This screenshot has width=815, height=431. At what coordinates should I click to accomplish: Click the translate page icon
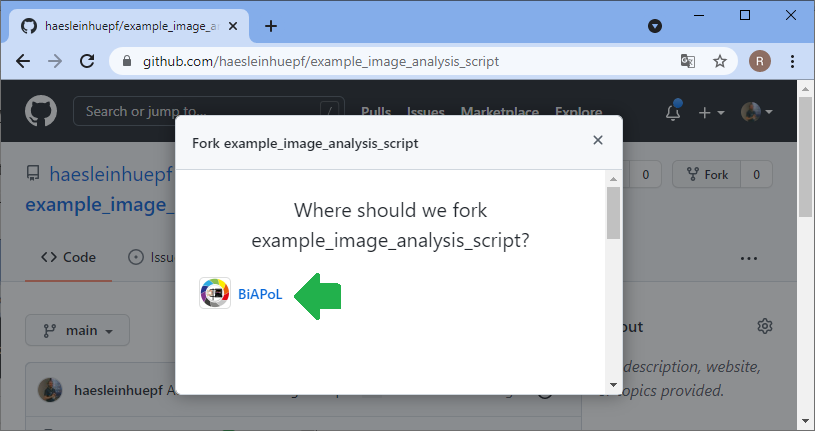coord(688,61)
